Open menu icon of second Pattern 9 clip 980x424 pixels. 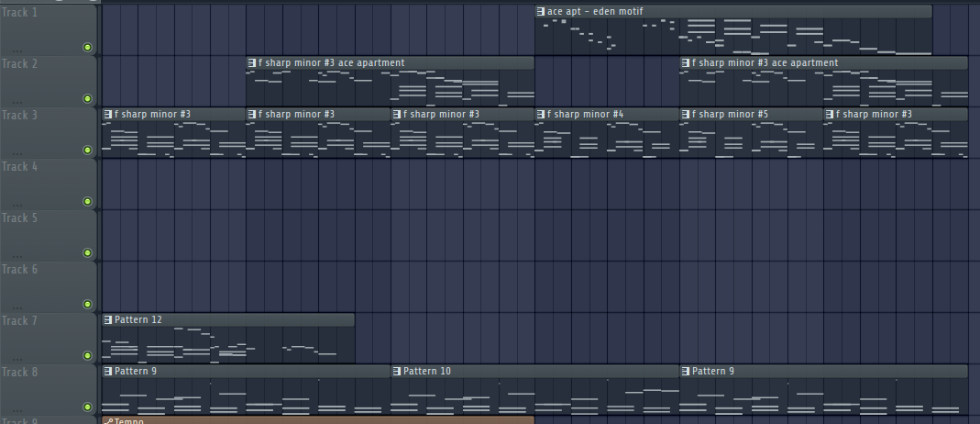(686, 372)
